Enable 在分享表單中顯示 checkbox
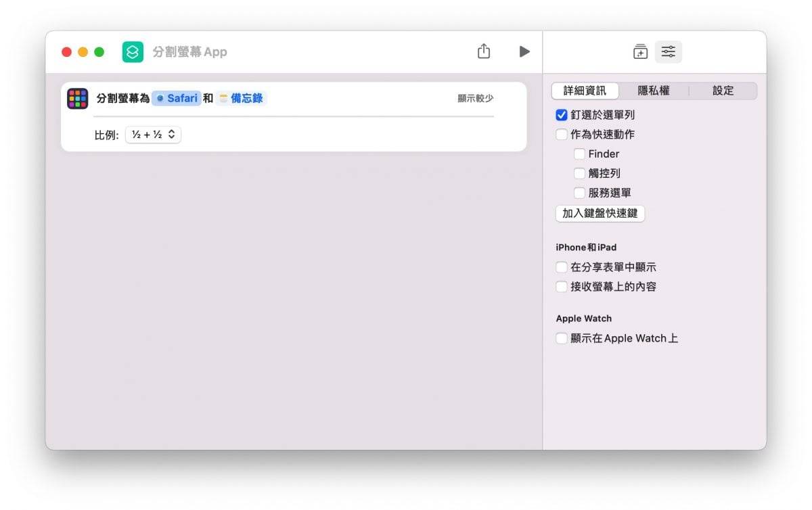 (x=561, y=267)
